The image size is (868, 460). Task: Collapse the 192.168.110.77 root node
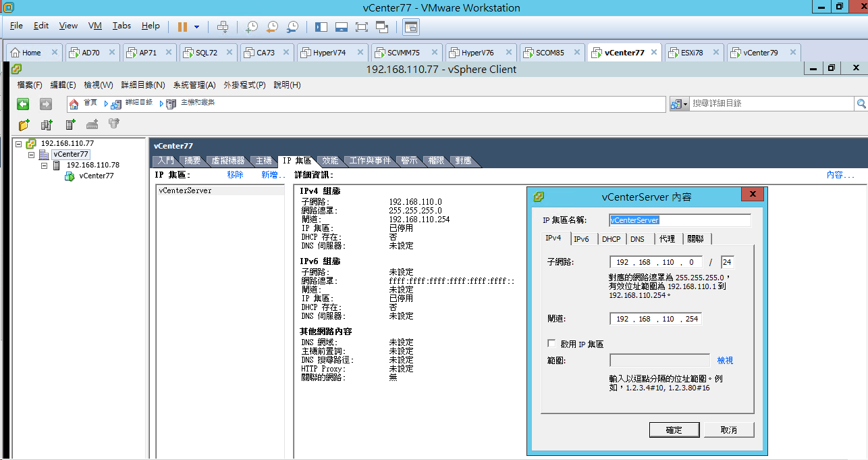click(x=19, y=144)
